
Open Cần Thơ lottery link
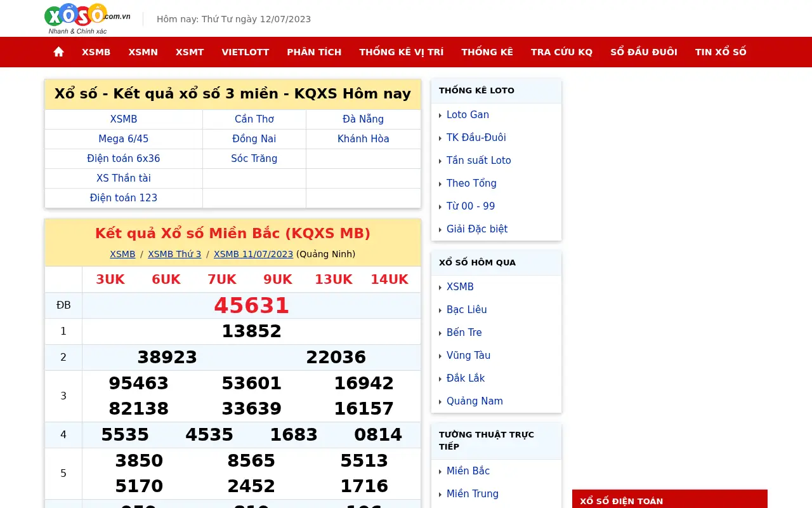(x=254, y=119)
